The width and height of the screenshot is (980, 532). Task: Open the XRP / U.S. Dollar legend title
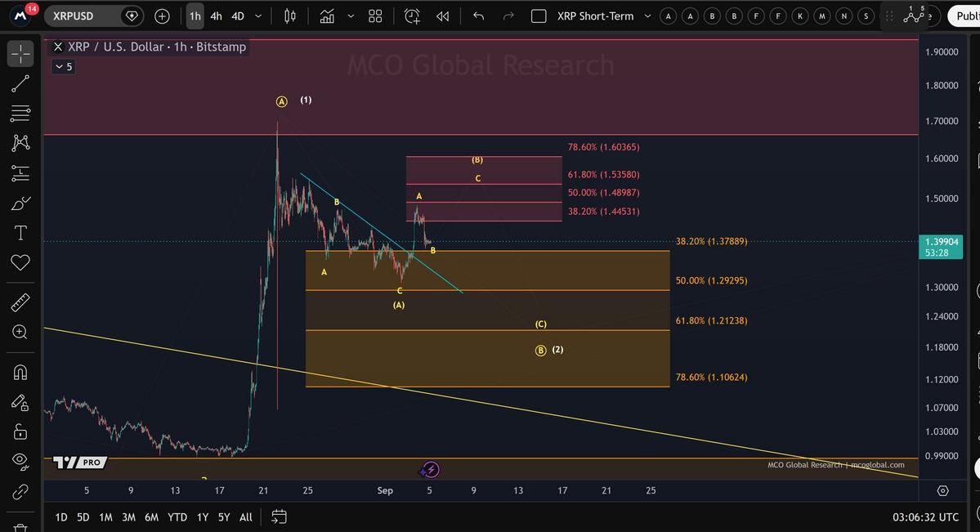tap(157, 47)
